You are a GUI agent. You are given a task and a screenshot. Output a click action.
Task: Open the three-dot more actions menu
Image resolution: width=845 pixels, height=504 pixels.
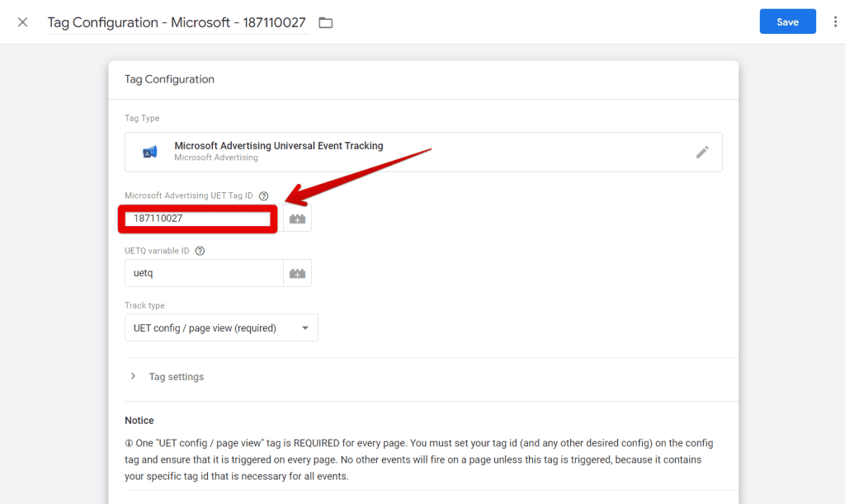click(x=835, y=22)
